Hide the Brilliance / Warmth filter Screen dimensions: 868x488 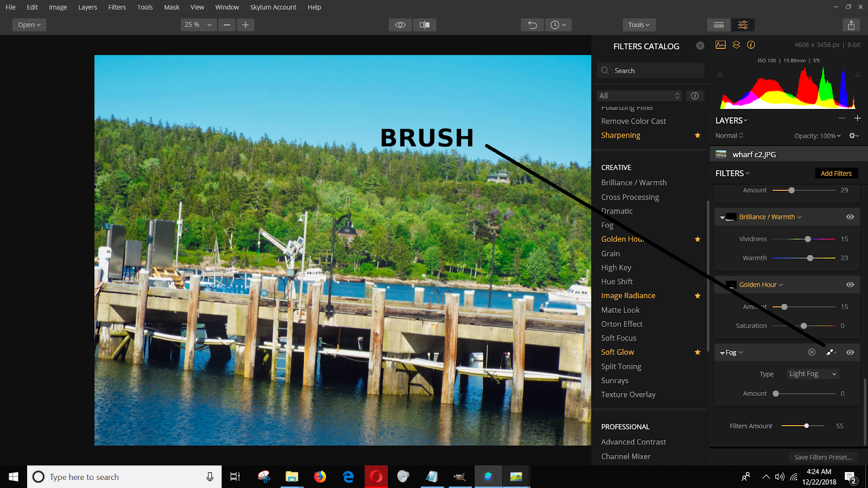pyautogui.click(x=850, y=216)
